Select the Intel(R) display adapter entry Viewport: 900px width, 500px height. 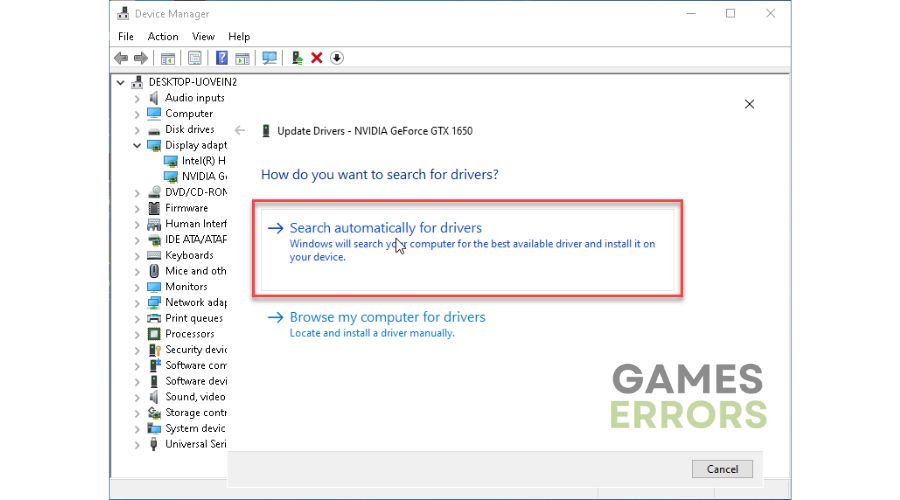click(x=203, y=161)
